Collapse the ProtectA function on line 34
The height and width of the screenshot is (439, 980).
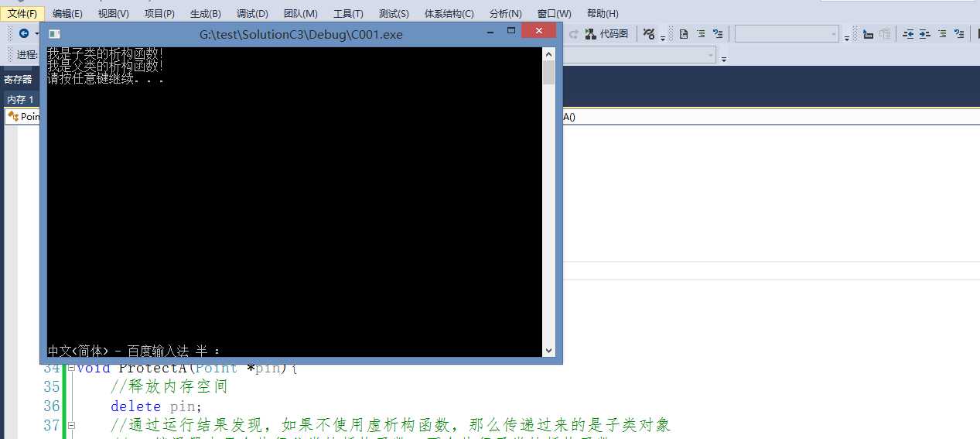(71, 368)
